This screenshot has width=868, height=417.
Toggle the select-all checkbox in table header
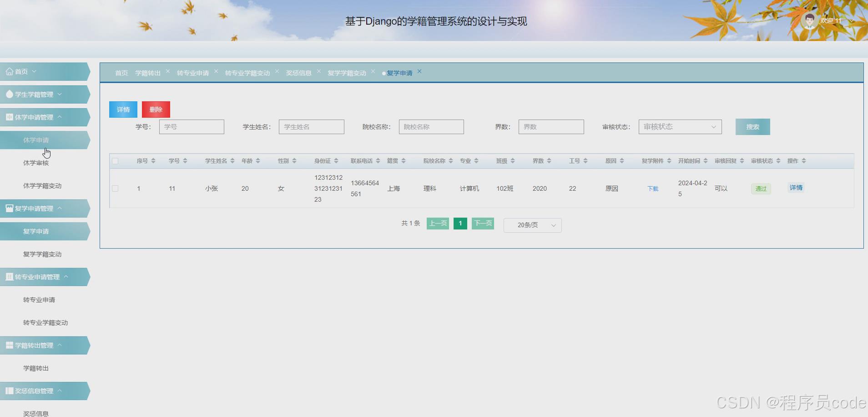116,160
